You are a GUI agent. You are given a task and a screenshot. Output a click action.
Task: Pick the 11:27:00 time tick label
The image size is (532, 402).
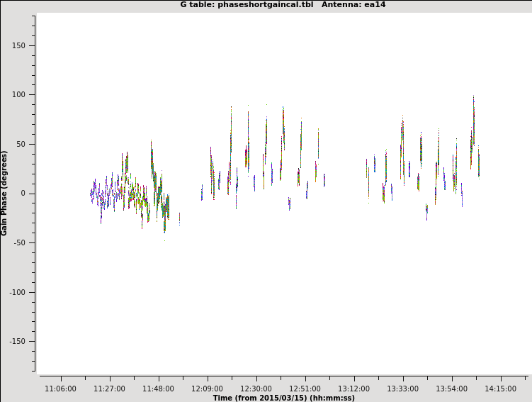(109, 389)
